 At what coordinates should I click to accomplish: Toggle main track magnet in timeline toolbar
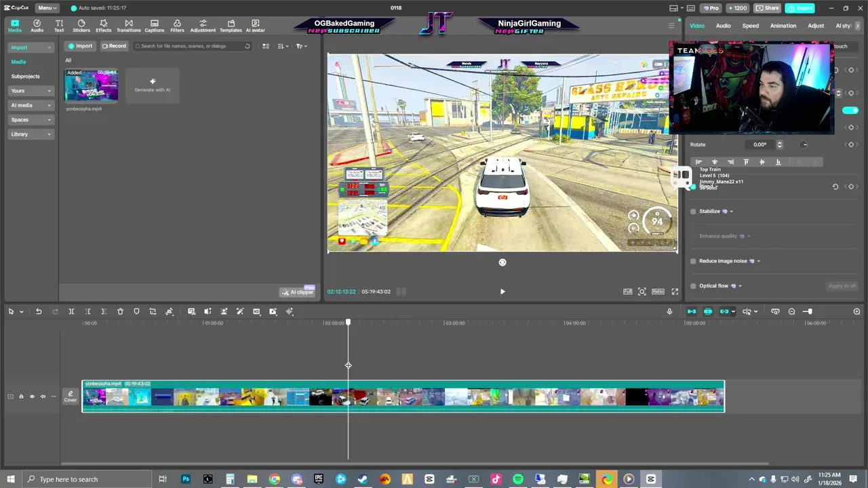pyautogui.click(x=692, y=311)
